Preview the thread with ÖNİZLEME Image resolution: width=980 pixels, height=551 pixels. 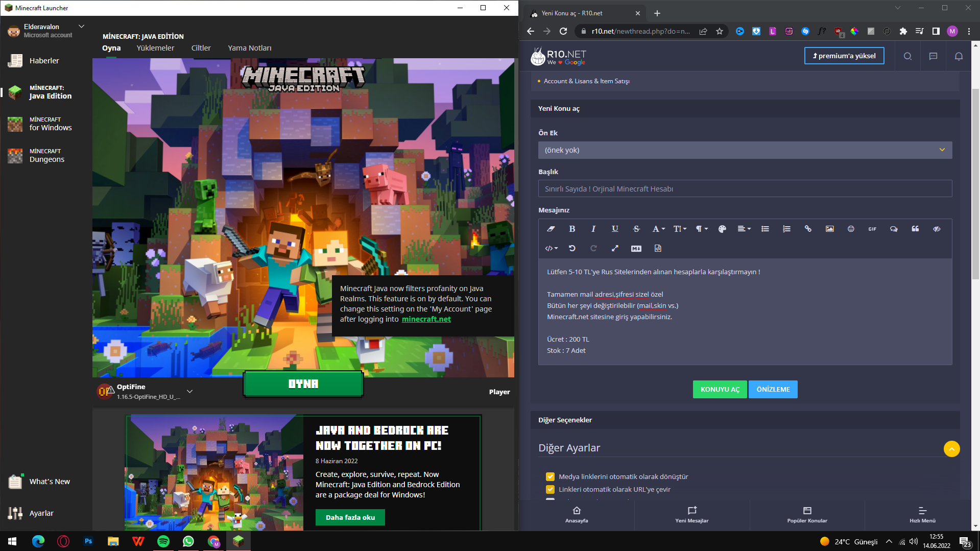(773, 389)
